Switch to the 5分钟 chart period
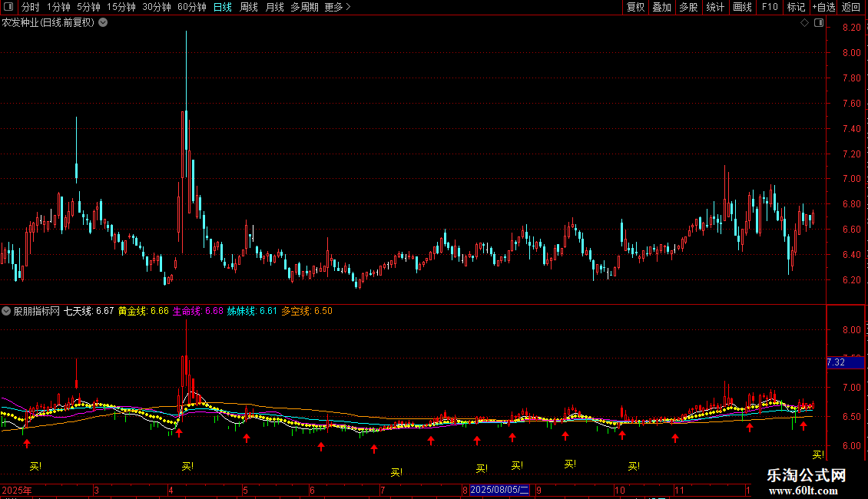The image size is (868, 499). click(x=88, y=7)
